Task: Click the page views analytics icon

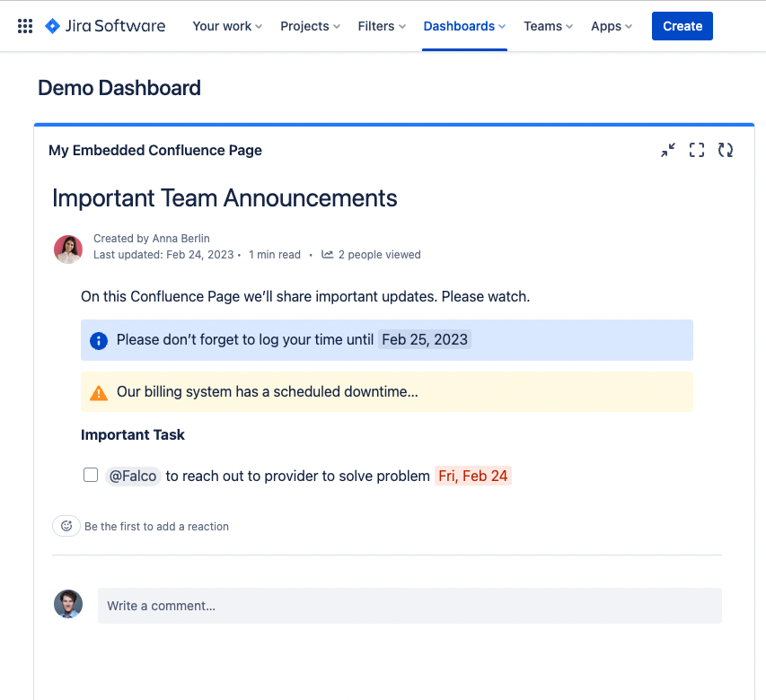Action: click(x=326, y=254)
